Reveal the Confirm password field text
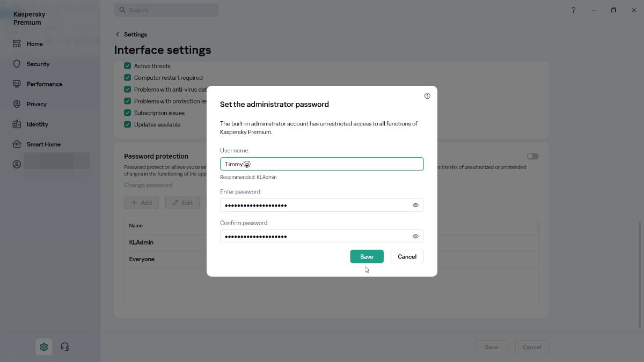Screen dimensions: 644x362 (x=415, y=237)
